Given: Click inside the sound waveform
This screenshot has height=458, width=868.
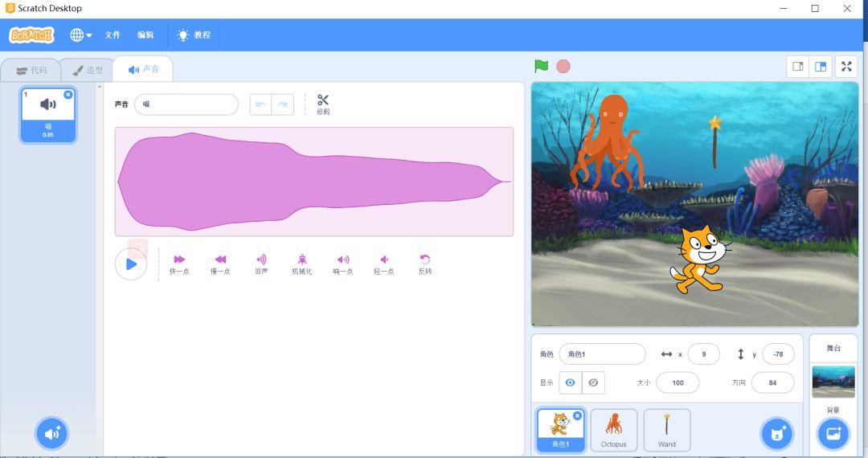Looking at the screenshot, I should (314, 182).
